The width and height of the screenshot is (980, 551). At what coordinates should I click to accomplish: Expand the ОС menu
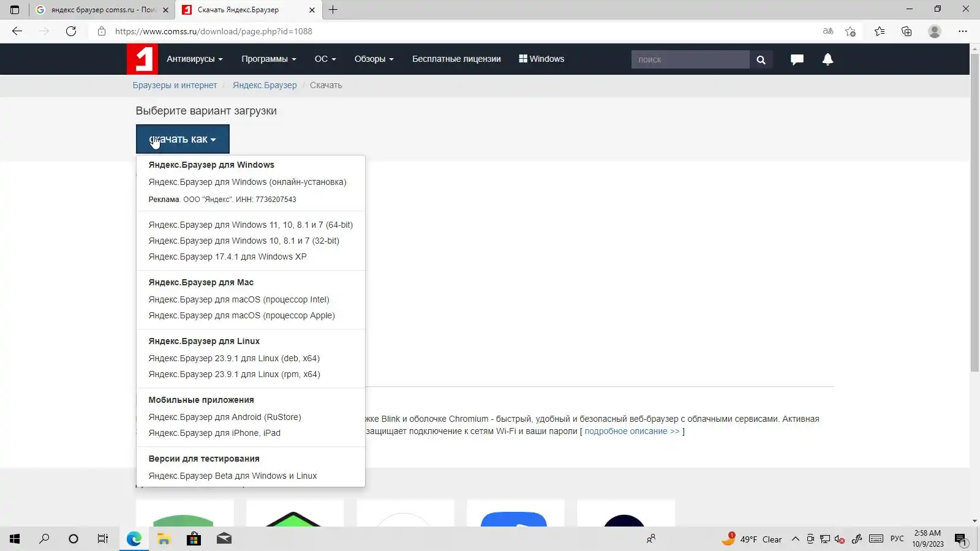point(325,59)
